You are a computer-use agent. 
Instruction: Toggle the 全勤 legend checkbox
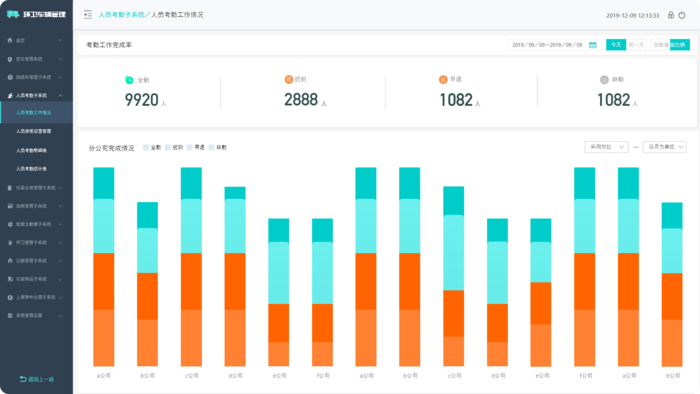coord(146,147)
